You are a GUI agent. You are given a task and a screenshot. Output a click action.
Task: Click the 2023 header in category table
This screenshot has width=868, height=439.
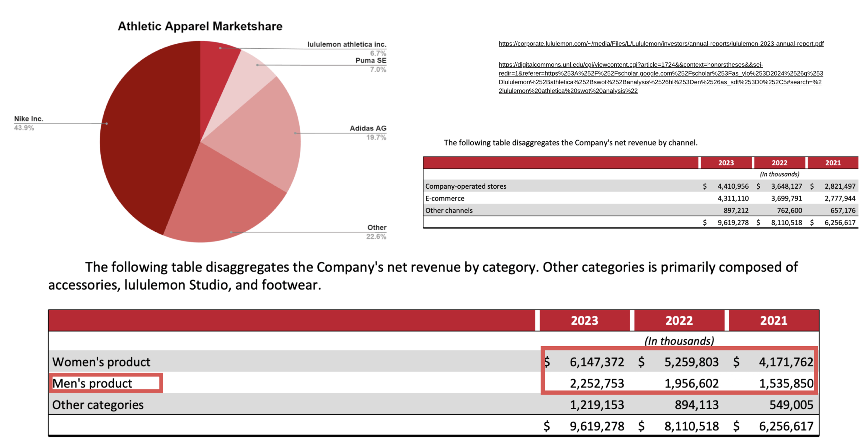(x=584, y=320)
